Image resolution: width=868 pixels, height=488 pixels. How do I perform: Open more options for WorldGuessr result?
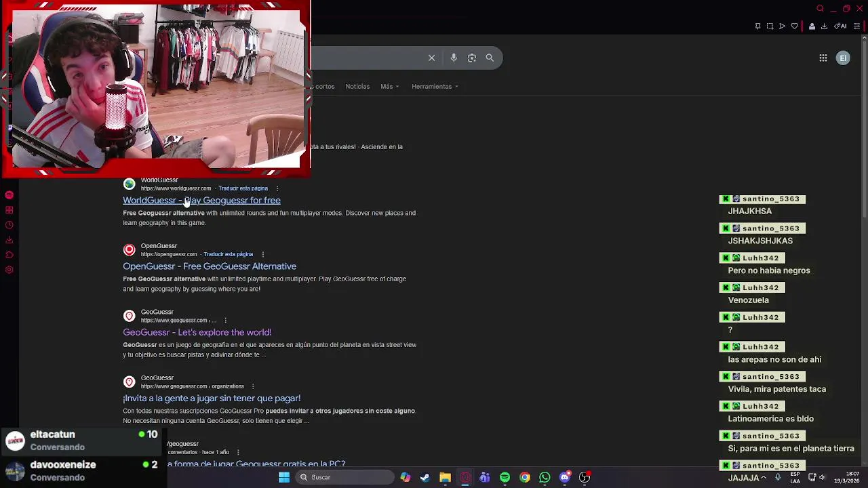coord(277,188)
